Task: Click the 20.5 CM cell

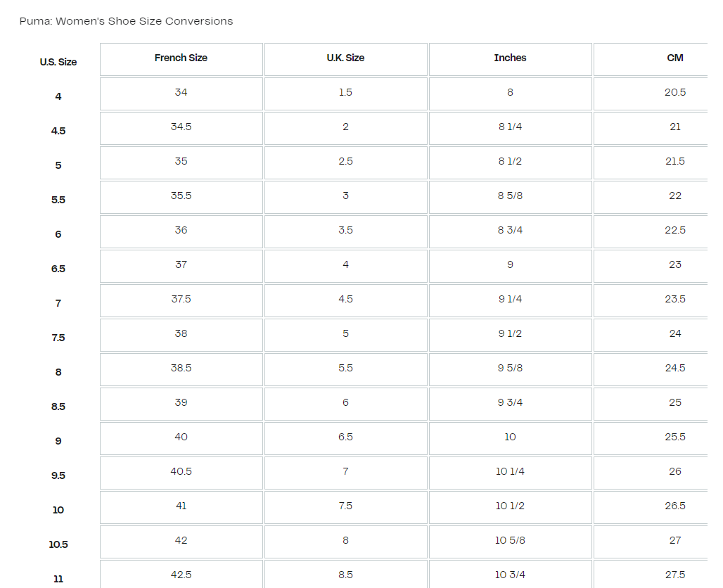Action: point(674,93)
